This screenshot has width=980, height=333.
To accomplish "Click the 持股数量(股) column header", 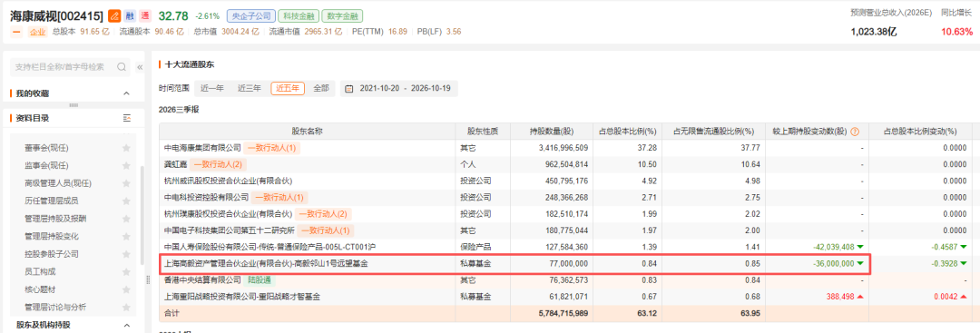I will coord(552,132).
